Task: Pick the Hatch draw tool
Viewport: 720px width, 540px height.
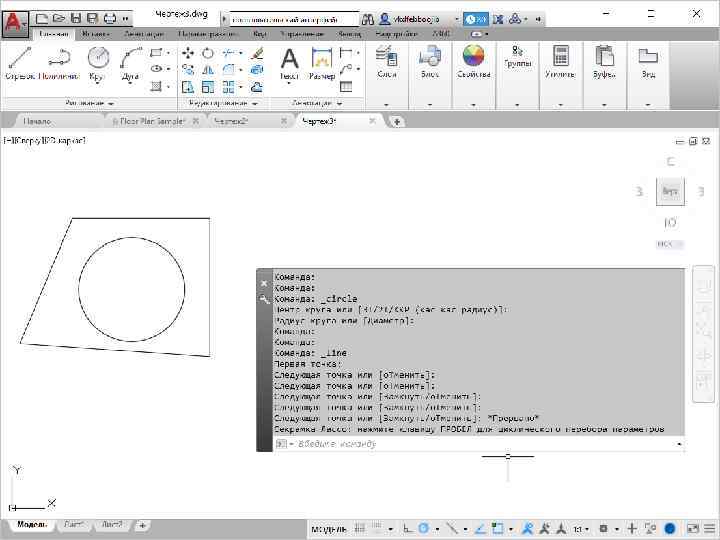Action: pos(156,86)
